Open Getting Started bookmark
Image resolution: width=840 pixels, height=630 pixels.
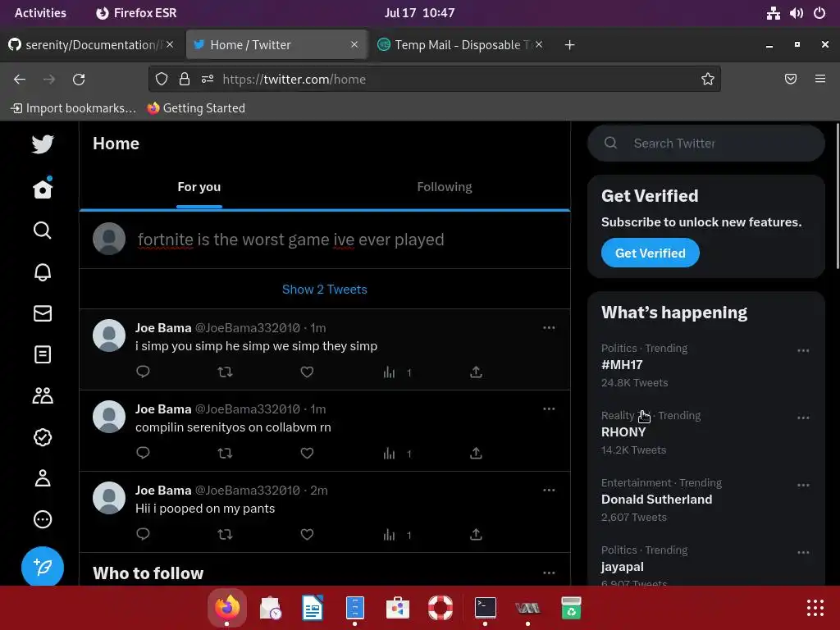click(196, 108)
